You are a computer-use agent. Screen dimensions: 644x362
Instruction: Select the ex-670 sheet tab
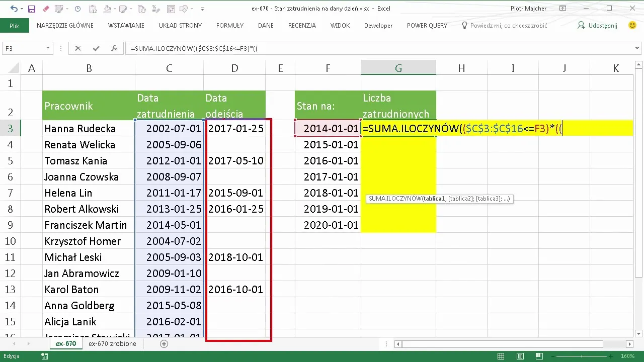coord(66,344)
